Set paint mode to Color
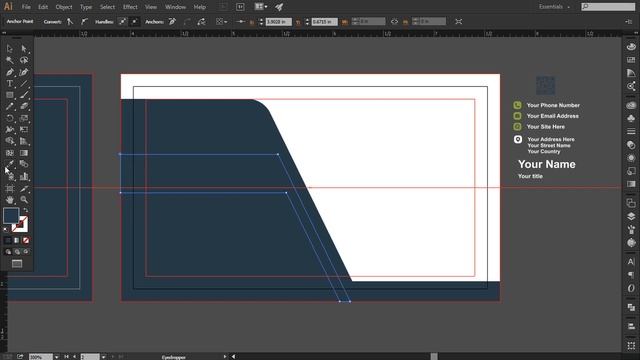 coord(8,240)
